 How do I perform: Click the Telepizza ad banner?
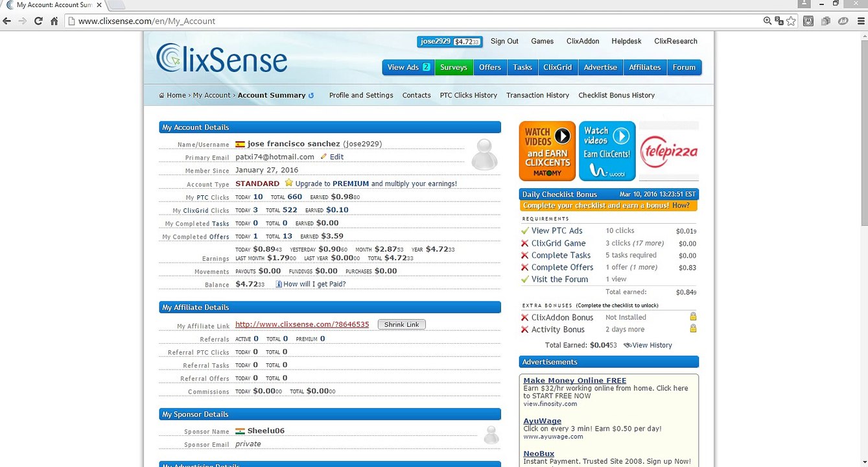click(669, 151)
